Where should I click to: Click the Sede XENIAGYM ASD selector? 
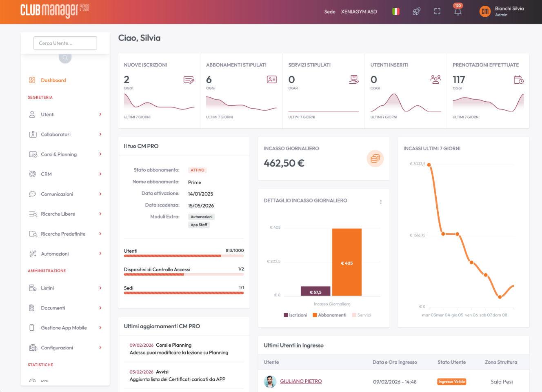click(351, 11)
